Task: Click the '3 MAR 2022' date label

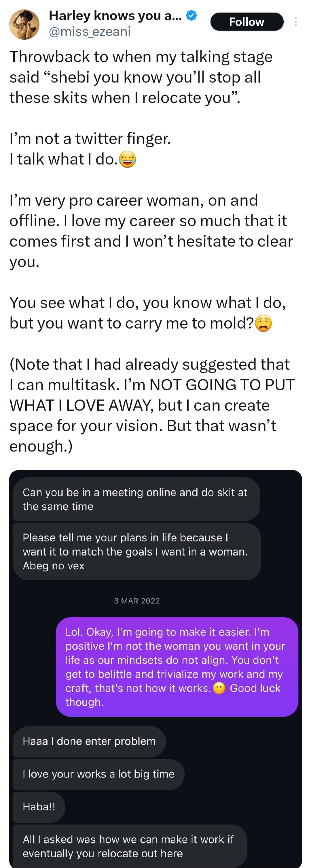Action: [137, 601]
